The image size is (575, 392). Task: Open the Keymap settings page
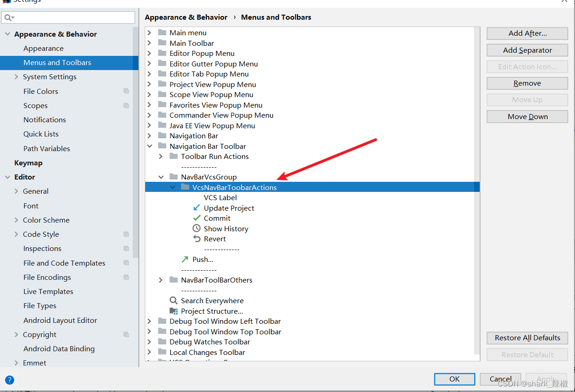click(28, 163)
